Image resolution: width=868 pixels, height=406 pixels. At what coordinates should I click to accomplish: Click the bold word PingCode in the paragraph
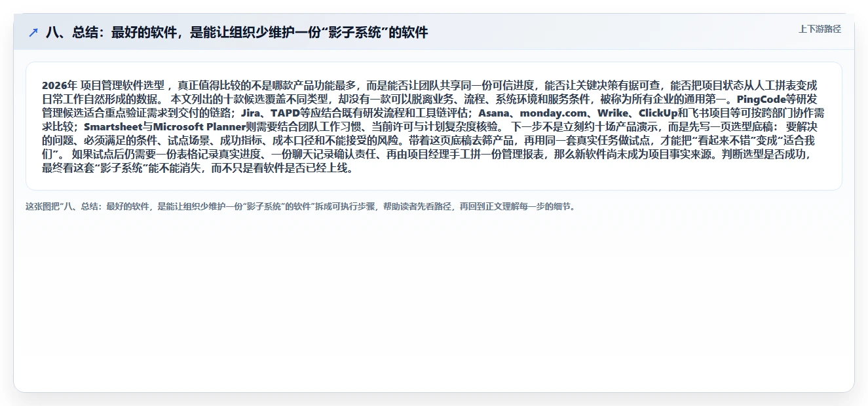(761, 99)
